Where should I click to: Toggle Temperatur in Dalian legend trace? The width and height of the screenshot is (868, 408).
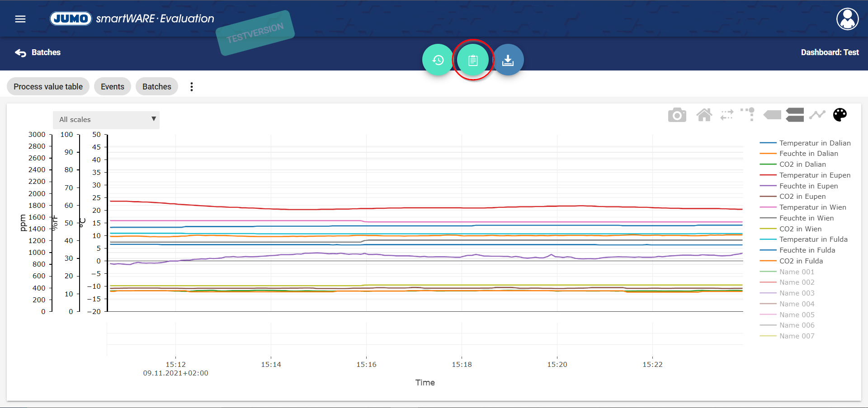pos(815,143)
